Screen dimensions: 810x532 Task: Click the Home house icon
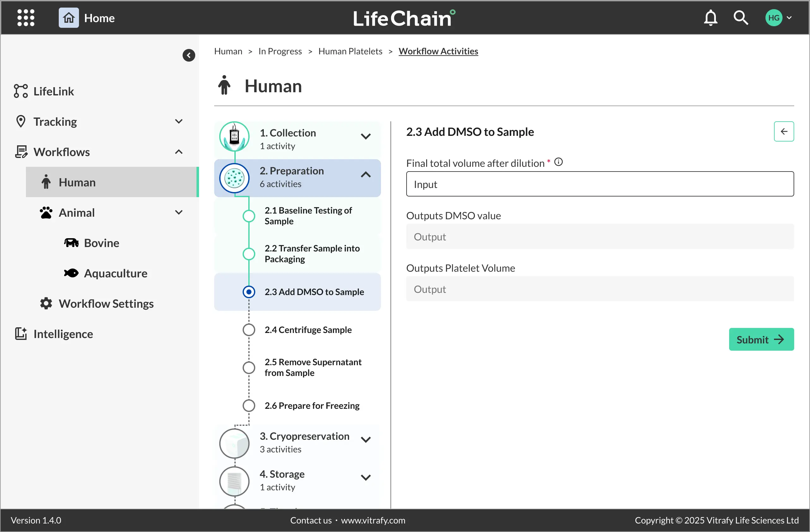(x=69, y=18)
